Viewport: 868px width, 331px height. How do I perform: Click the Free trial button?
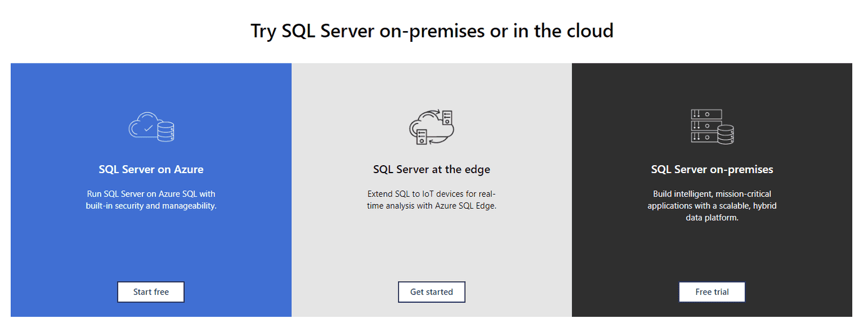point(711,291)
